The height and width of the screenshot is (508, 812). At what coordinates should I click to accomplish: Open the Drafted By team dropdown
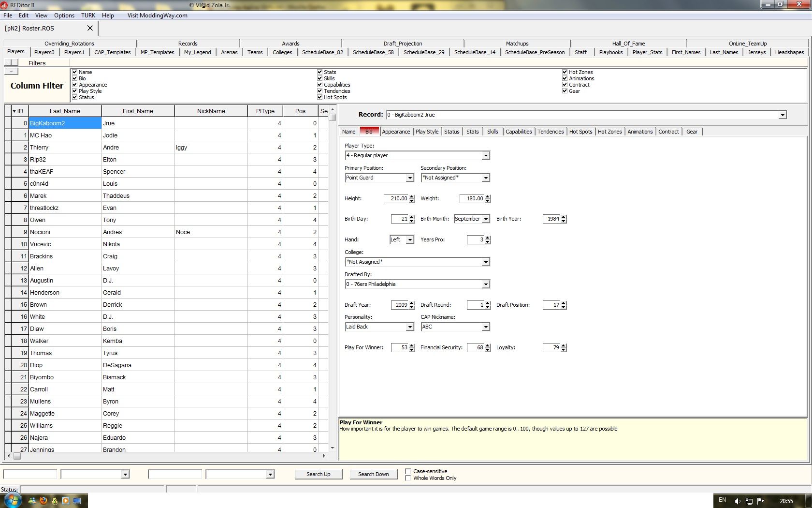[x=486, y=284]
